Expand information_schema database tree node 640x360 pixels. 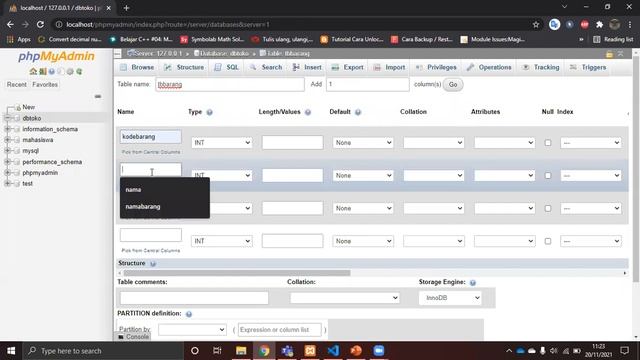pyautogui.click(x=7, y=129)
